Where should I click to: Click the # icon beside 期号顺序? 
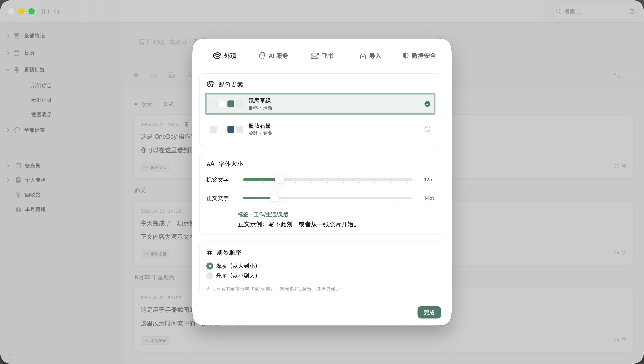click(210, 252)
